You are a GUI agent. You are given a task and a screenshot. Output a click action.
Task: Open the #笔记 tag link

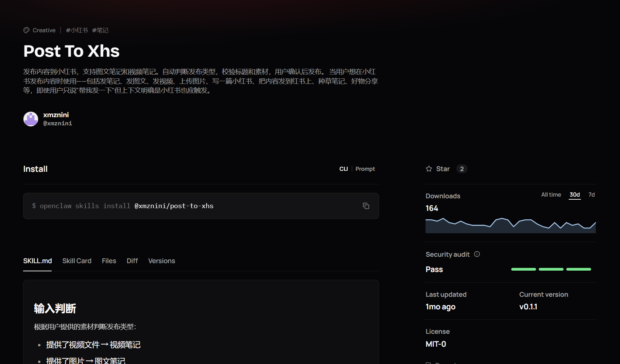100,30
